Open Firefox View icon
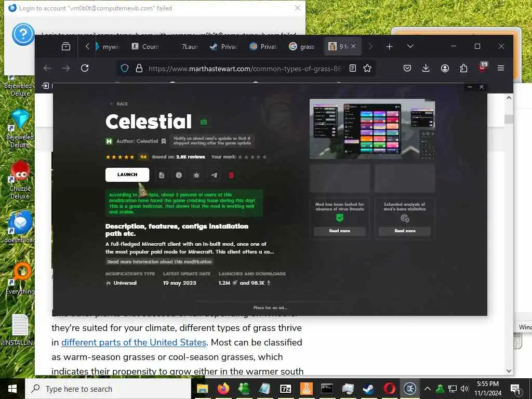The height and width of the screenshot is (399, 532). 66,46
